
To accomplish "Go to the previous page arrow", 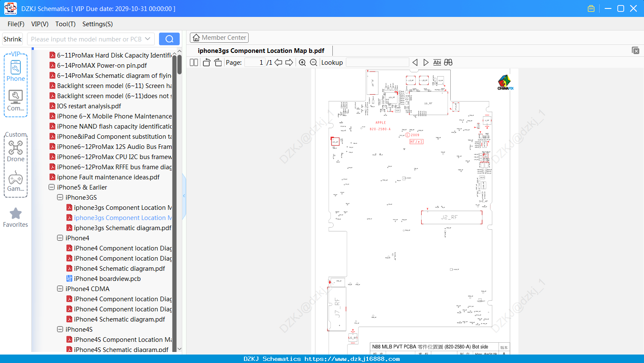I will pos(278,63).
